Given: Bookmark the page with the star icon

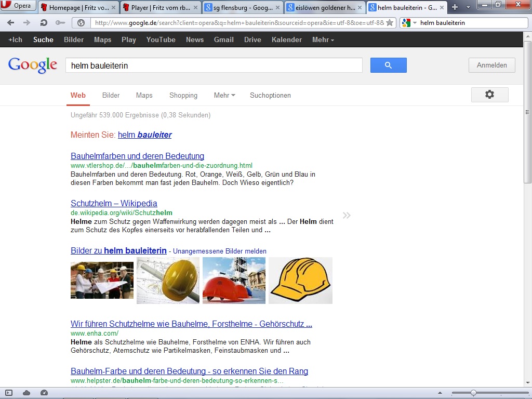Looking at the screenshot, I should (390, 23).
